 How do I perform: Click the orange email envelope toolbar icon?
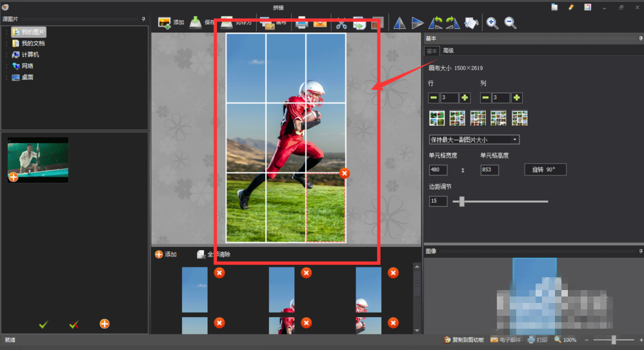tap(320, 23)
